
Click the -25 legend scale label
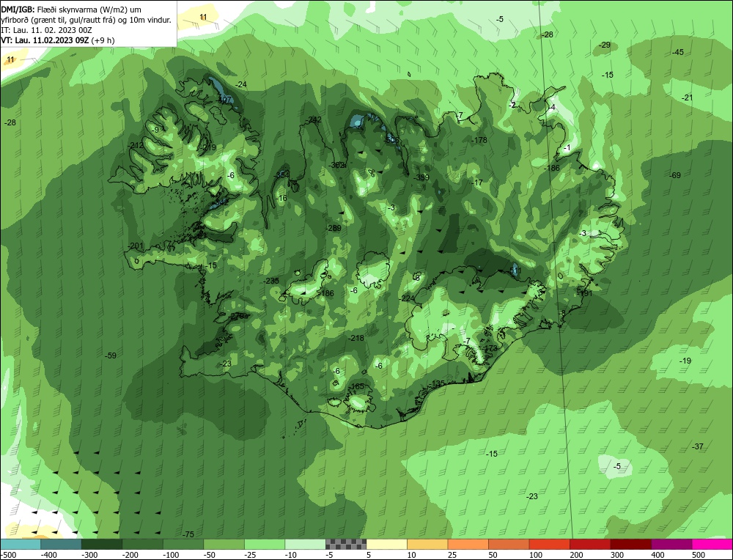pyautogui.click(x=251, y=555)
